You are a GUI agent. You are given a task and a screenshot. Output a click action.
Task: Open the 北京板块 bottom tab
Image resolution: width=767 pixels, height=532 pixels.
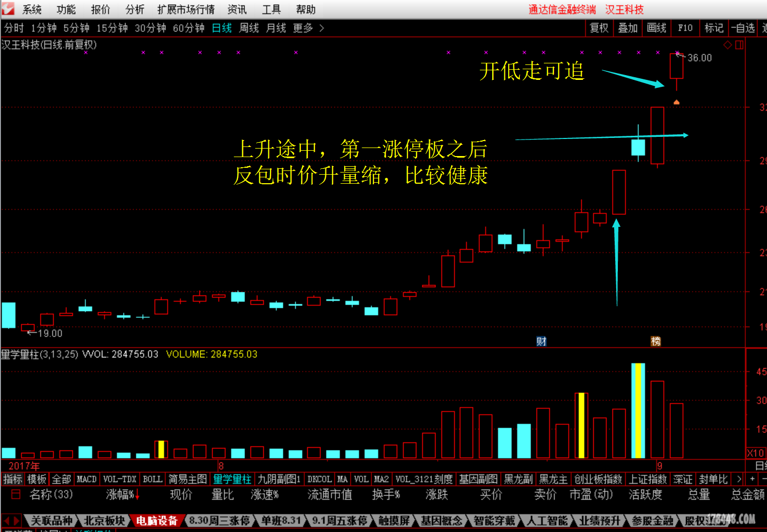(104, 520)
